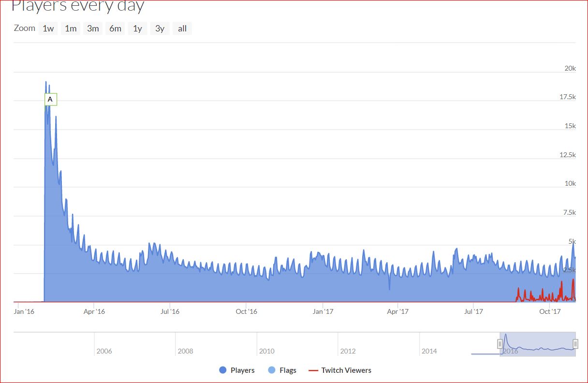Click the left navigator range handle

[500, 344]
